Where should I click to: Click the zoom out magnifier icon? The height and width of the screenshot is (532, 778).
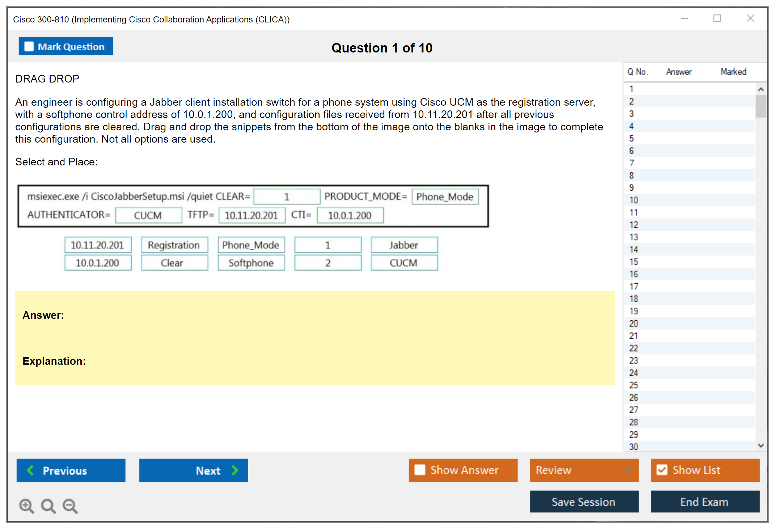click(x=70, y=506)
